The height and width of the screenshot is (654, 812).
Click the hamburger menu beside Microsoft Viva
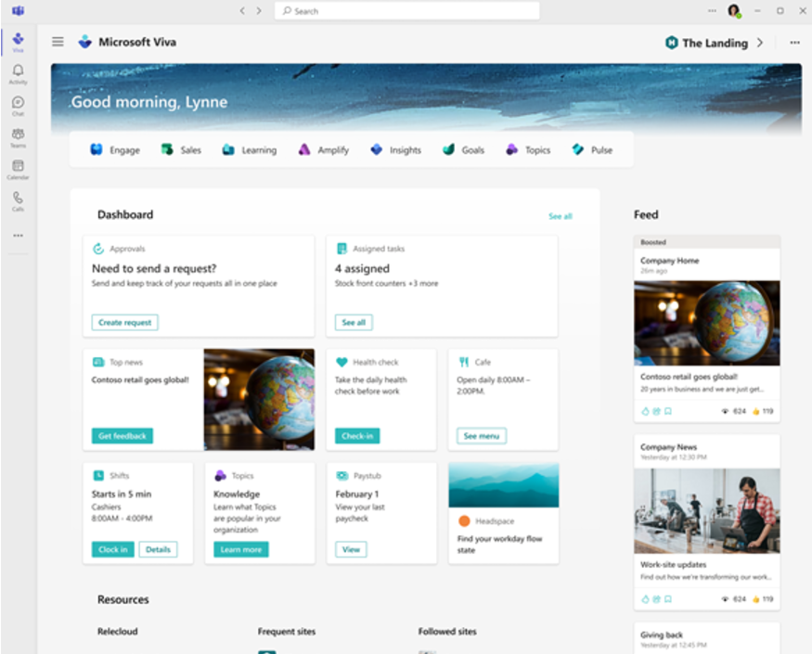click(x=58, y=42)
